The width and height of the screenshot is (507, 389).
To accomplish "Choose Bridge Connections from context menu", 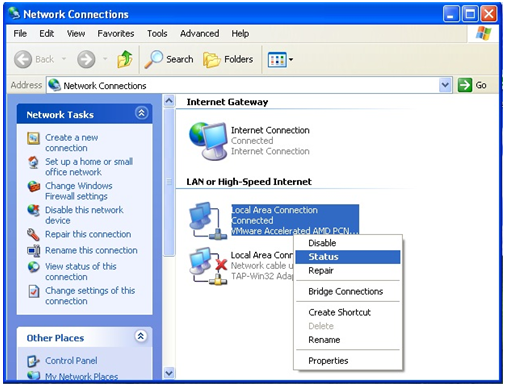I will click(348, 291).
